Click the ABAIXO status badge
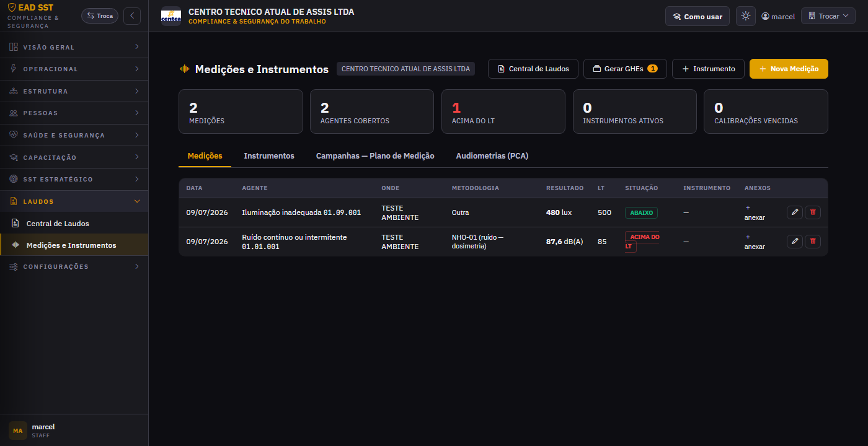The height and width of the screenshot is (446, 868). click(x=641, y=212)
